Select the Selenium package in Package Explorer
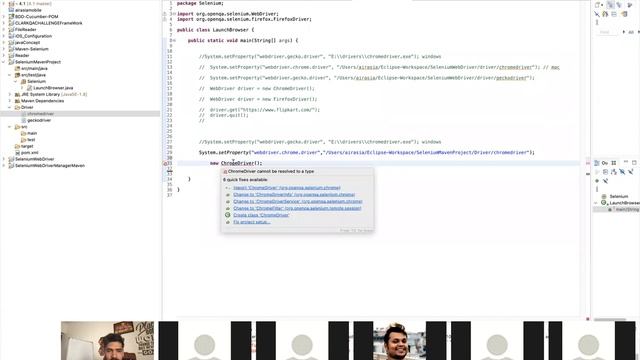 (x=36, y=82)
